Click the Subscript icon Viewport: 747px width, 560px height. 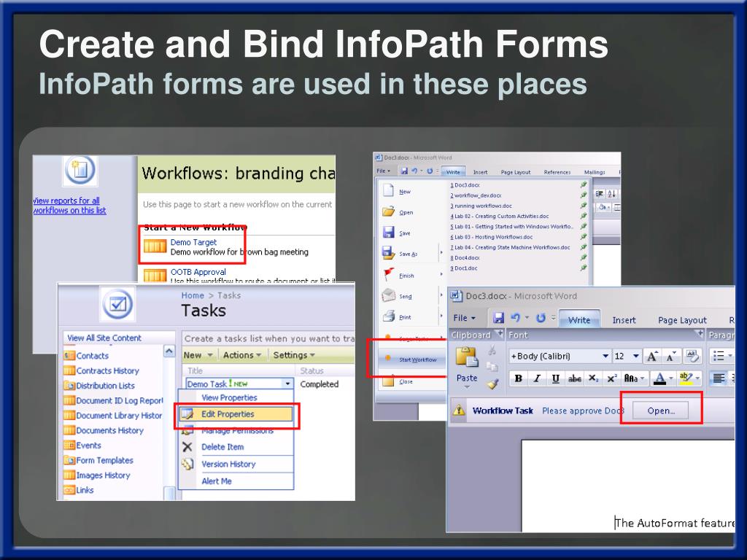(x=594, y=378)
